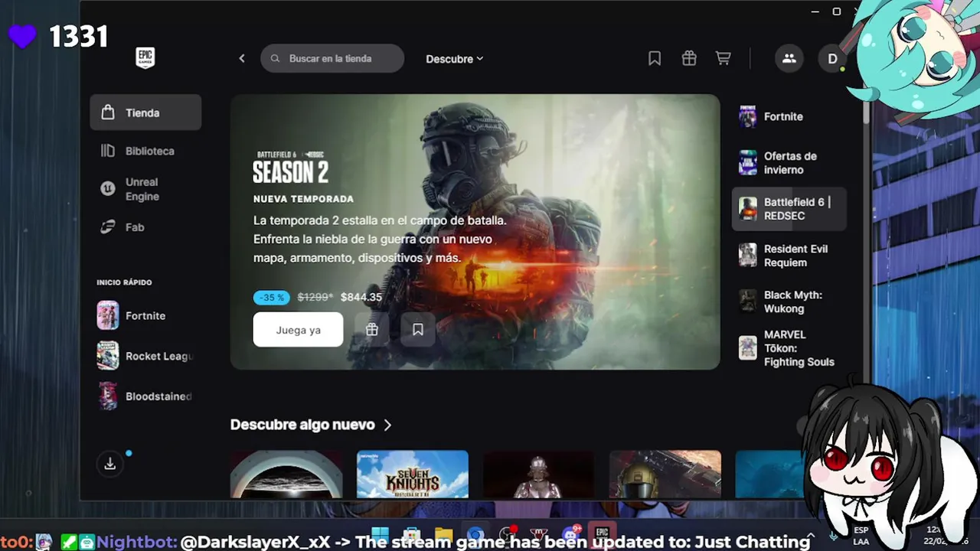This screenshot has width=980, height=551.
Task: Launch Bloodstained from quick launch
Action: [145, 396]
